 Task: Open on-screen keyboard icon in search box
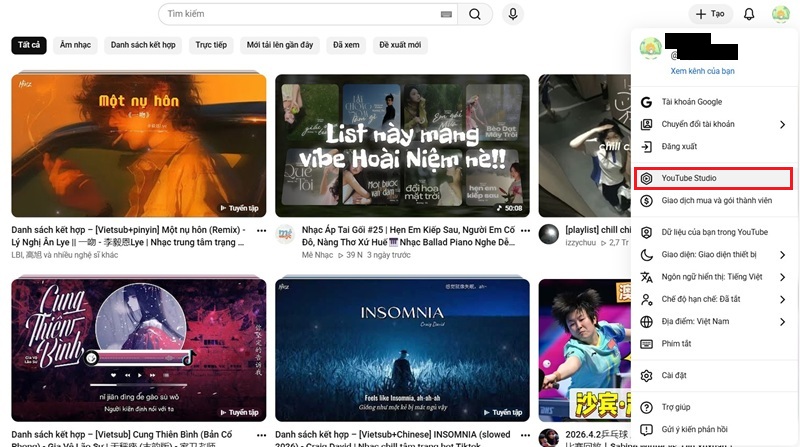point(446,14)
